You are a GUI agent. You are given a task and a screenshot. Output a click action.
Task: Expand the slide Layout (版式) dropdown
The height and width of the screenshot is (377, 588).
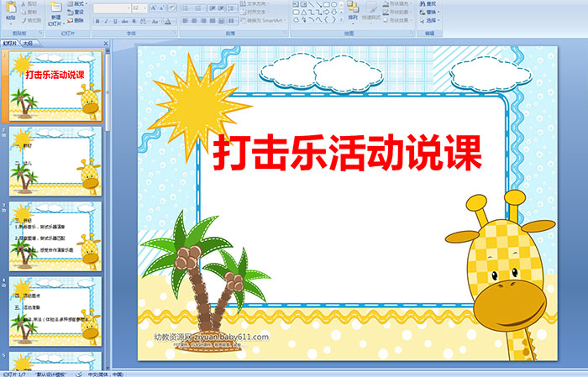(75, 3)
